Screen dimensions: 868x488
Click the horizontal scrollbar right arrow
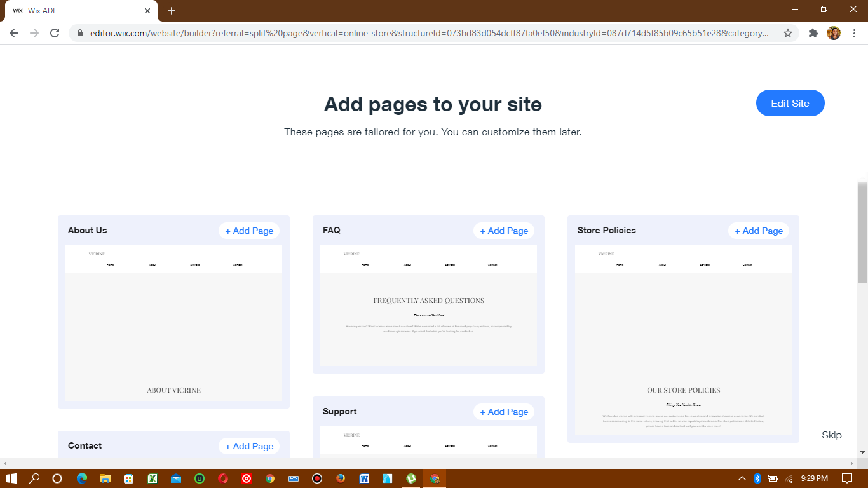click(x=852, y=463)
